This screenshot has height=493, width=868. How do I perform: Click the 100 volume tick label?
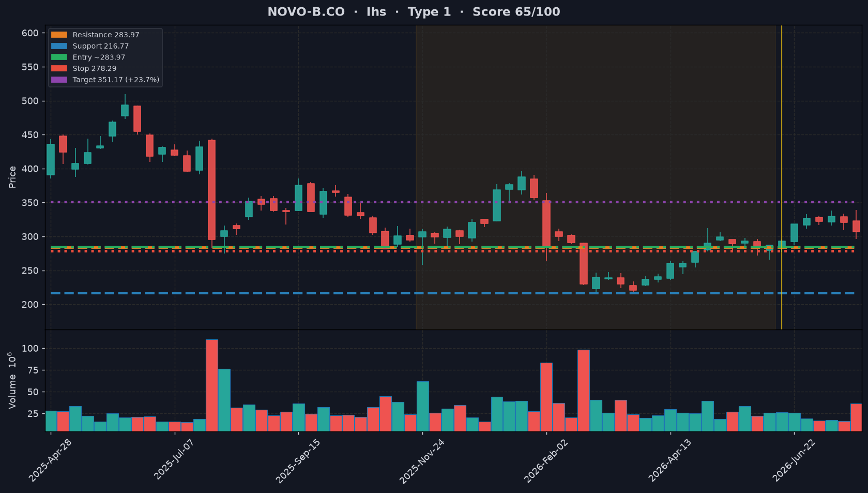coord(30,349)
